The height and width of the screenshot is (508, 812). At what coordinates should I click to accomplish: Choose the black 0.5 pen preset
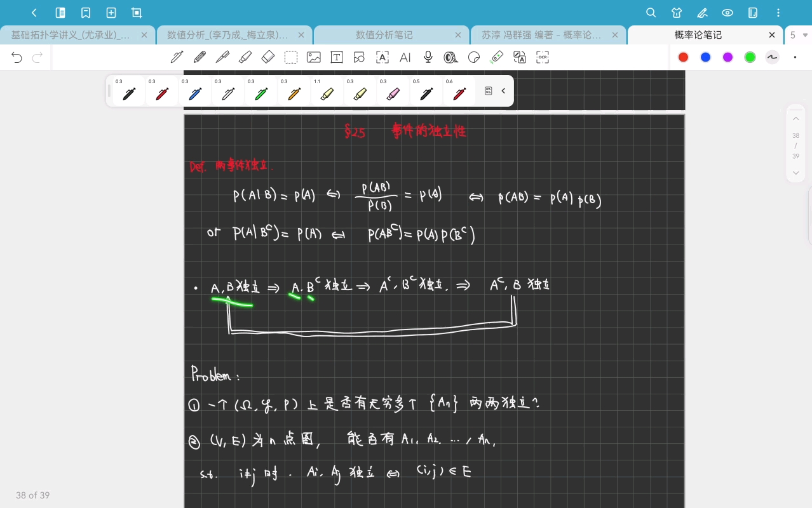(x=426, y=91)
